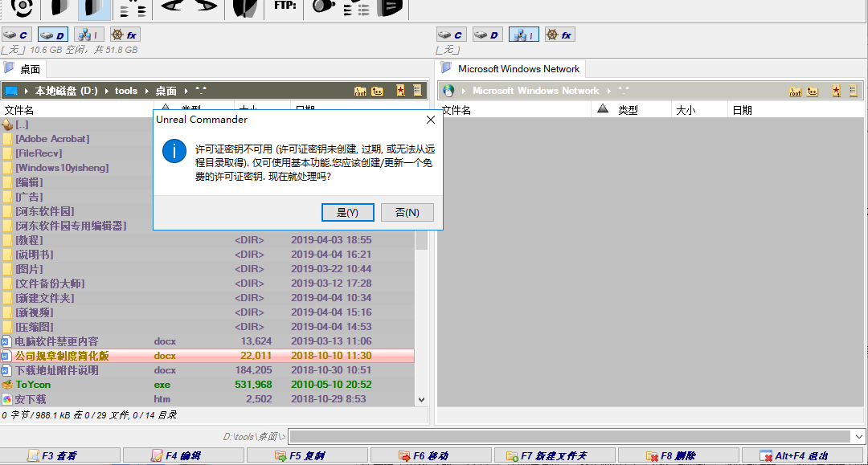Select drive D in the right panel
This screenshot has height=465, width=868.
(487, 35)
